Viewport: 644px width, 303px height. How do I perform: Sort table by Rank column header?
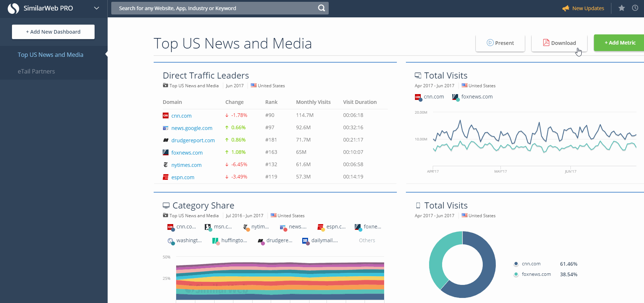point(271,102)
